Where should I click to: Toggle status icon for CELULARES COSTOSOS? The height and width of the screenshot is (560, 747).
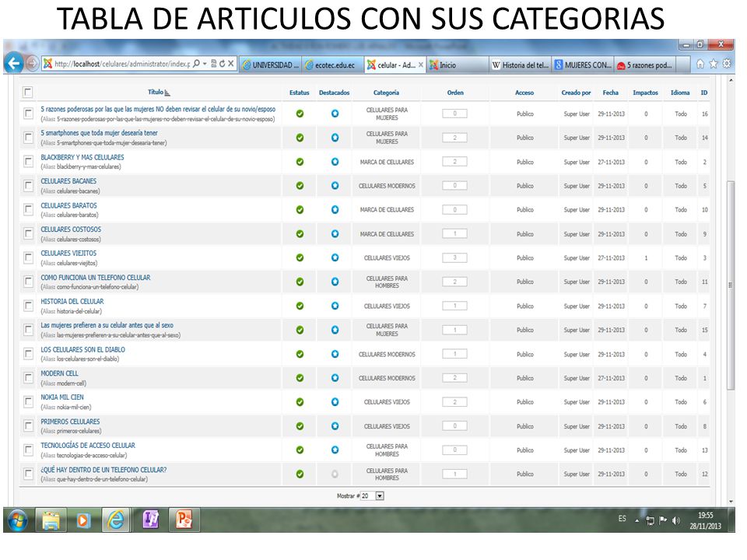300,234
